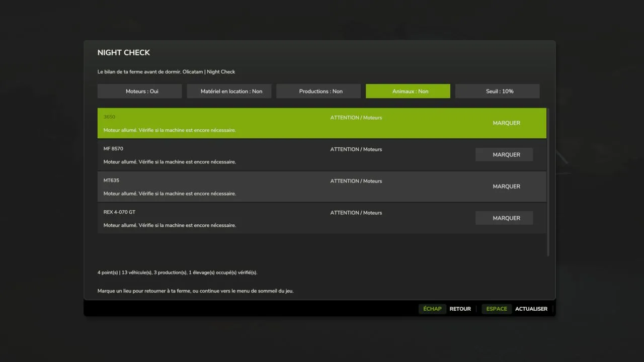Viewport: 644px width, 362px height.
Task: Click the ESPACE key badge
Action: pyautogui.click(x=497, y=309)
